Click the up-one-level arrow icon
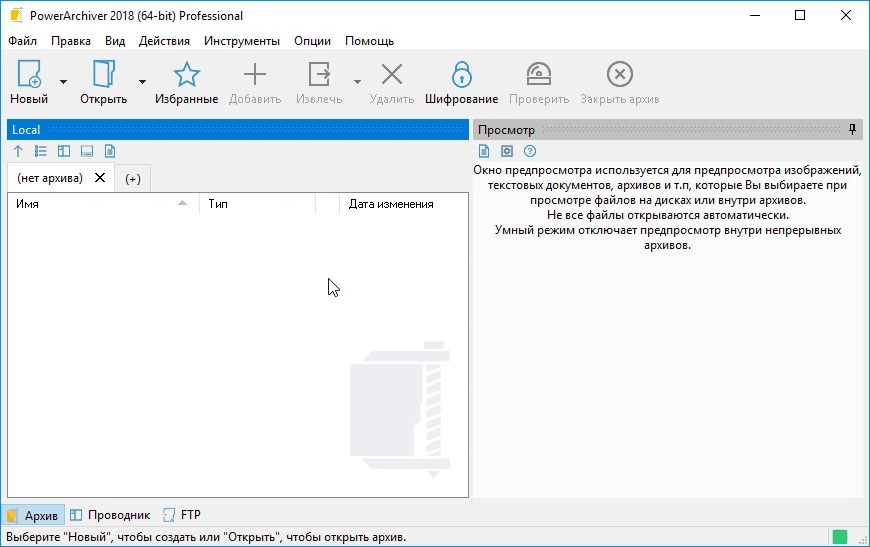 pos(18,151)
